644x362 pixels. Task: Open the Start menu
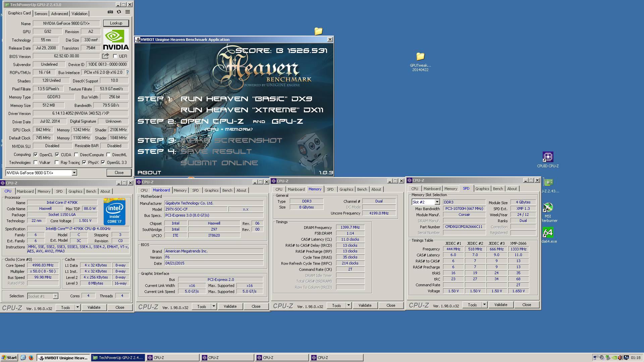[9, 358]
